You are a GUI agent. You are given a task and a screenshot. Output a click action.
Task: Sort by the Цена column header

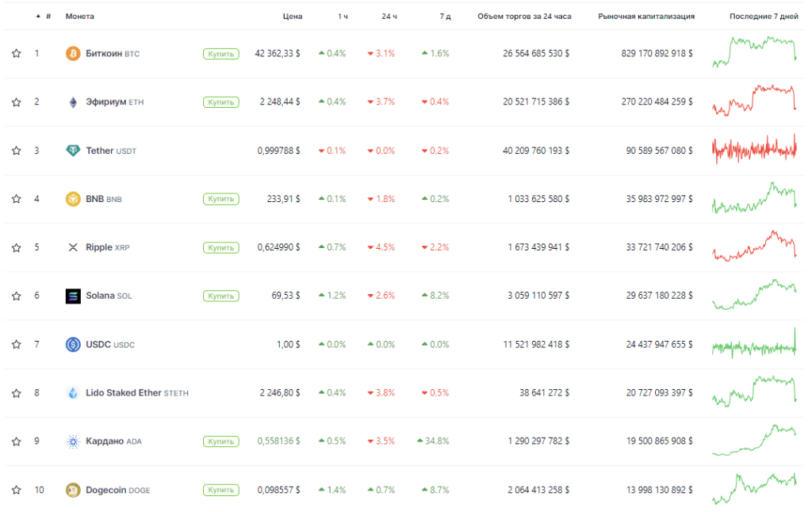tap(293, 16)
